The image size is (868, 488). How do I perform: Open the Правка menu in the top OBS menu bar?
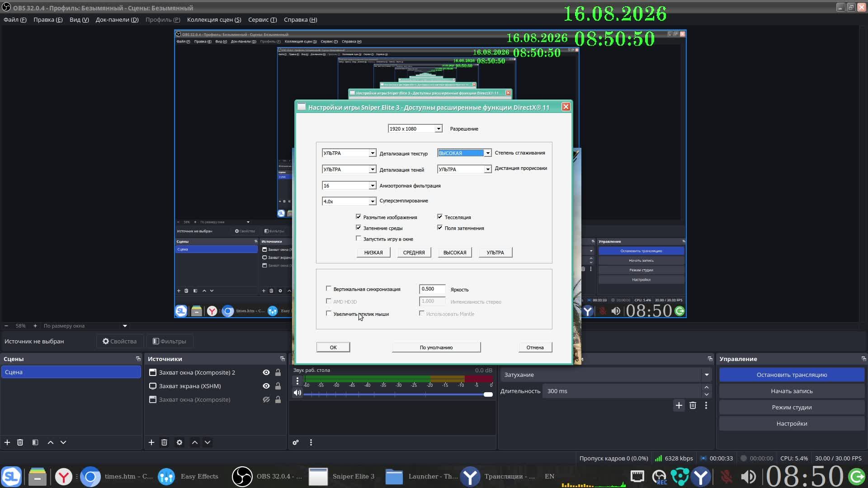tap(48, 20)
